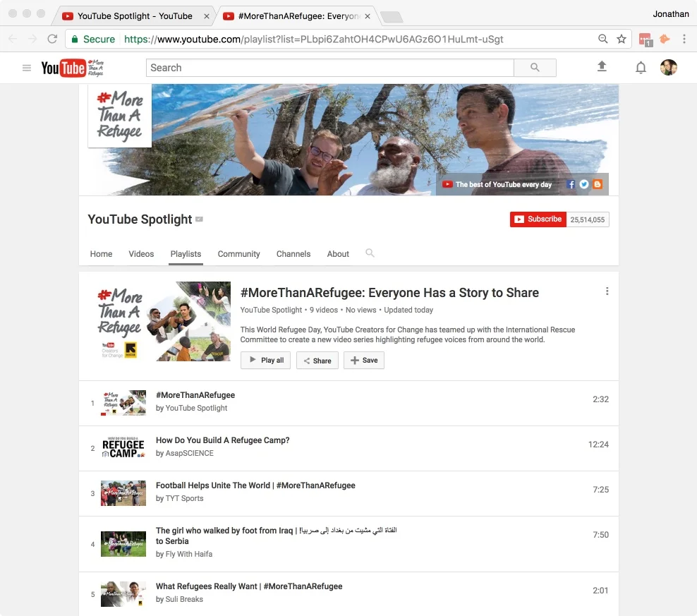
Task: Open the #MoreThanARefugee video thumbnail
Action: coord(123,403)
